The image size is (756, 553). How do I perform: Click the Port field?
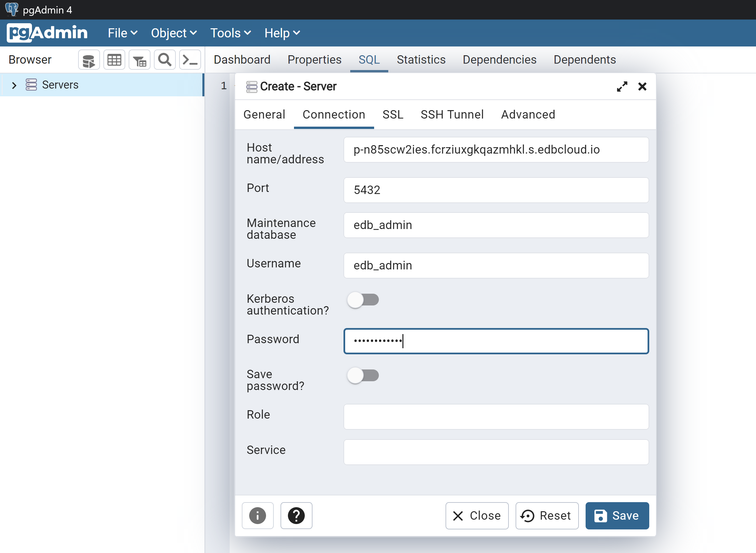point(496,190)
